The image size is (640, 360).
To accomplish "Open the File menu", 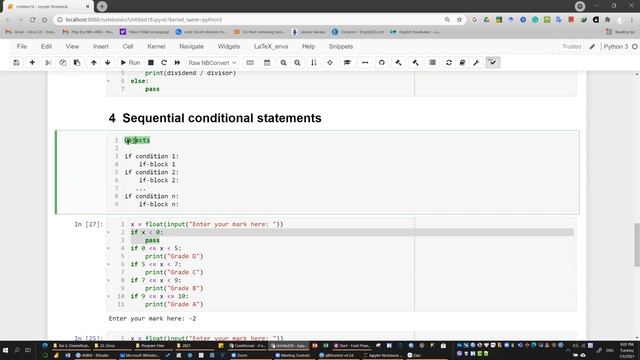I will (22, 47).
